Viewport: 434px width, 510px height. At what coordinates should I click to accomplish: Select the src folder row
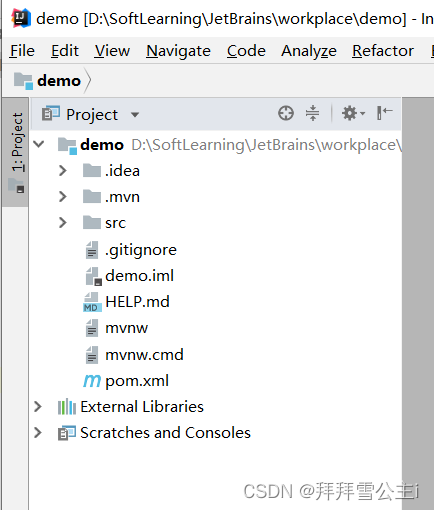tap(215, 223)
